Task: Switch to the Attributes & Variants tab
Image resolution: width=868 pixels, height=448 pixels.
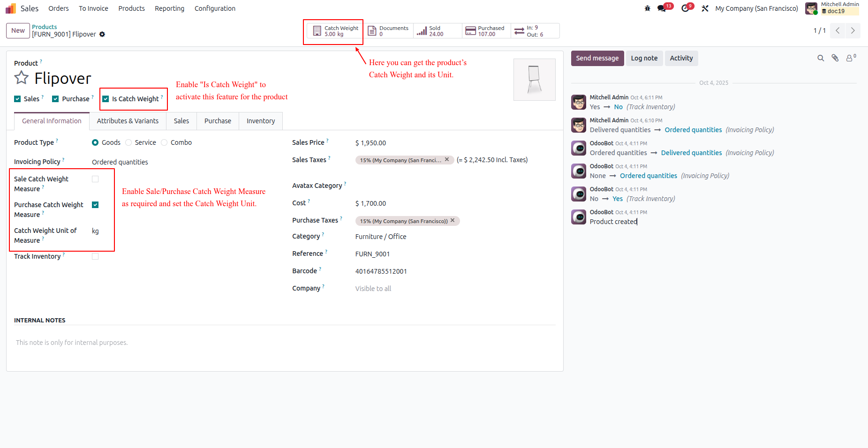Action: click(x=128, y=121)
